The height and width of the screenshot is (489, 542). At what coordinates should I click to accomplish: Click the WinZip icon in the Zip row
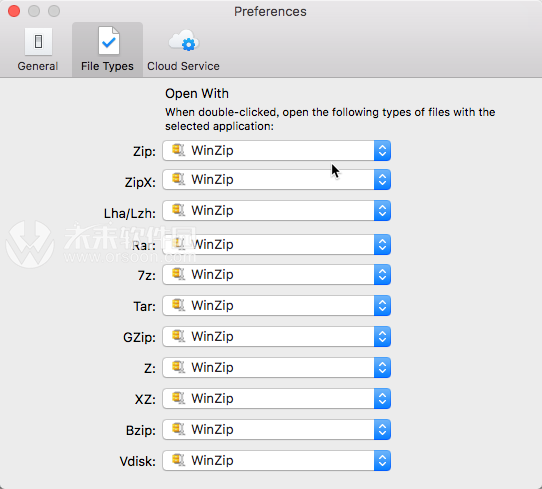pyautogui.click(x=178, y=150)
